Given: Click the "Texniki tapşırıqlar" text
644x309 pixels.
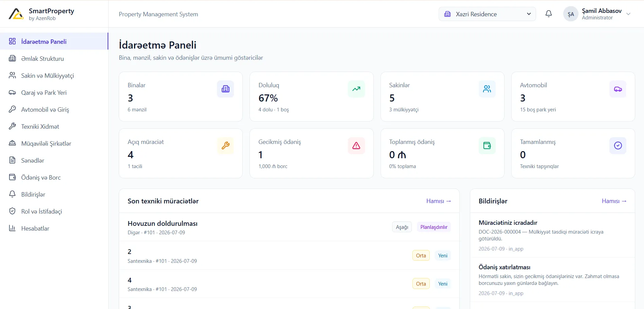Looking at the screenshot, I should tap(539, 166).
